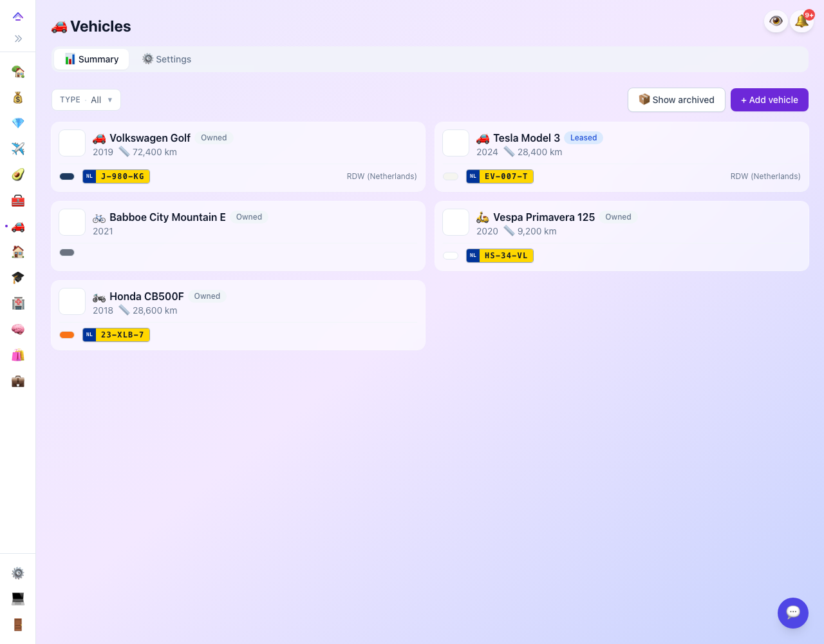Open the gear settings icon in sidebar bottom
824x644 pixels.
click(x=18, y=573)
